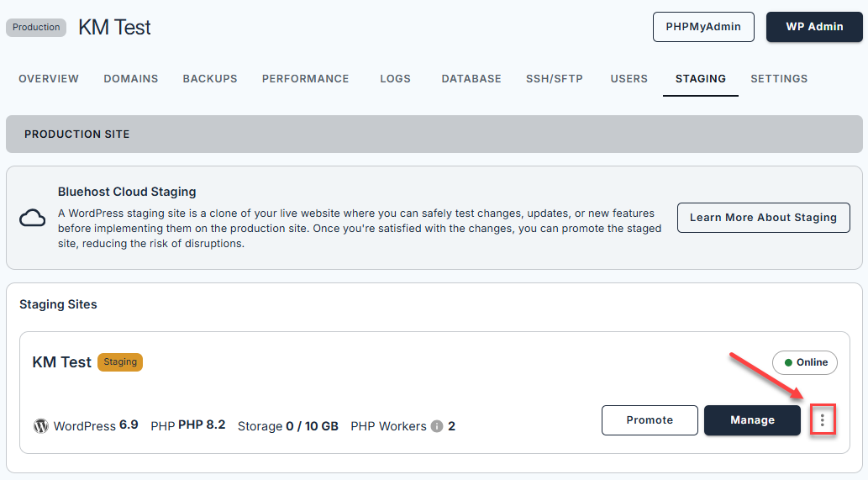Click the orange Staging badge

pos(120,362)
